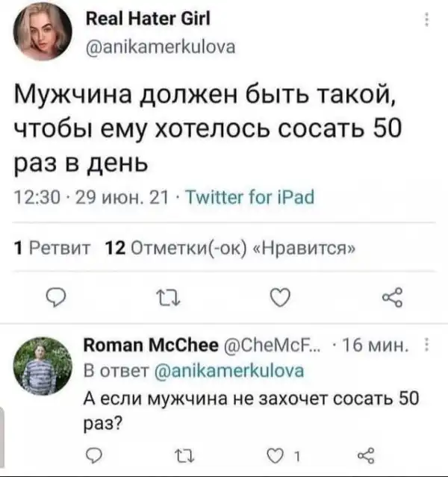Open the main tweet's three-dot menu

(426, 20)
